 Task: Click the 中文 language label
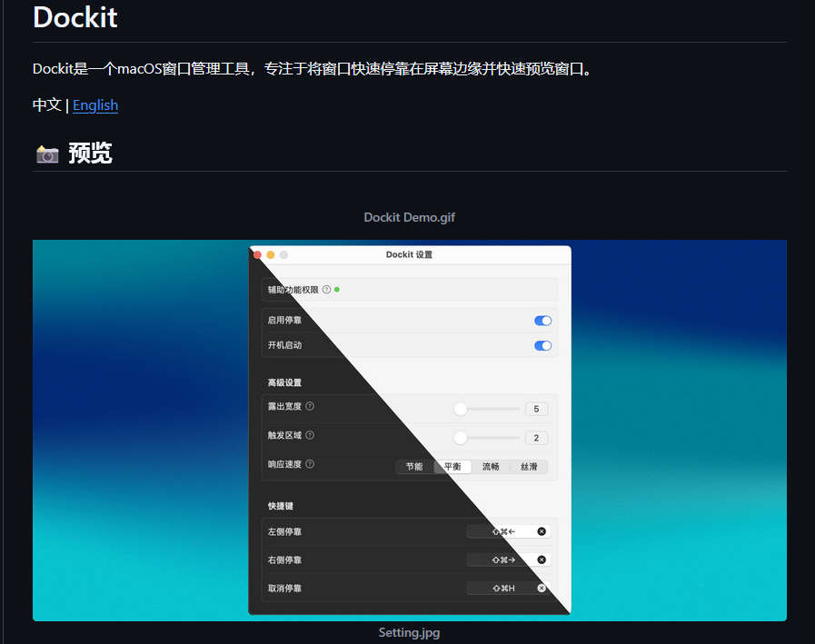(x=46, y=105)
